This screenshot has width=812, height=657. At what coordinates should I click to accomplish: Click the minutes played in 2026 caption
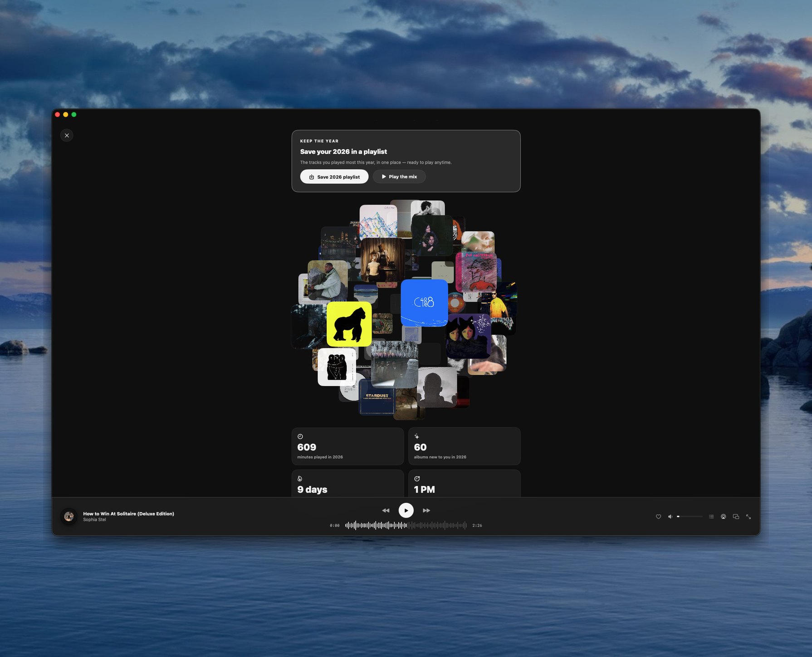click(320, 457)
